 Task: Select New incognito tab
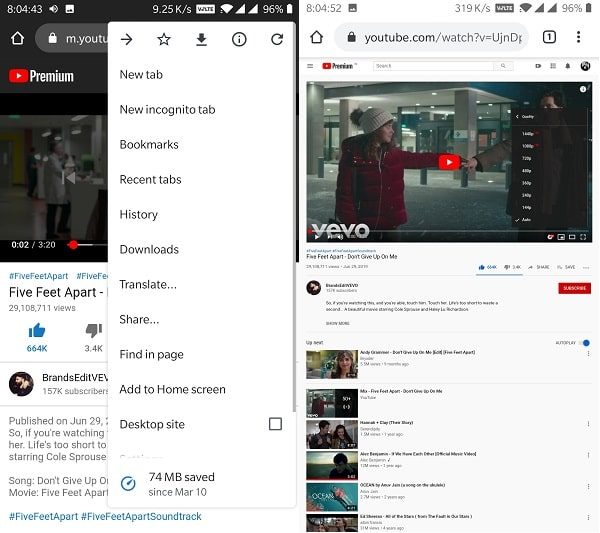[x=202, y=109]
